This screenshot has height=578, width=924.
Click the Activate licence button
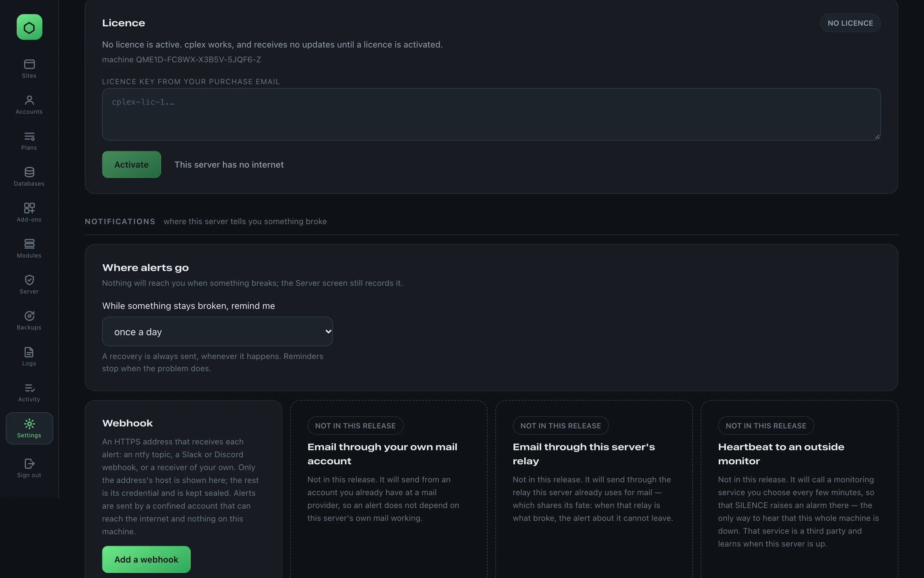click(131, 164)
